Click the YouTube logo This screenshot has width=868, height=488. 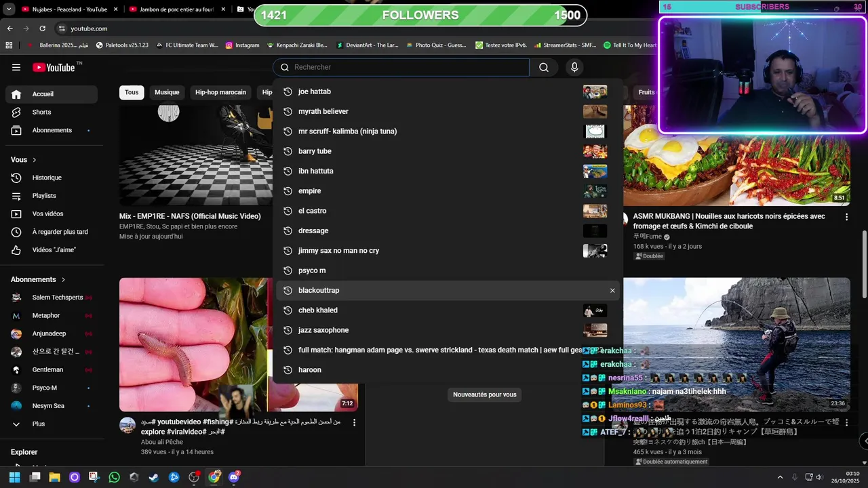pos(53,67)
